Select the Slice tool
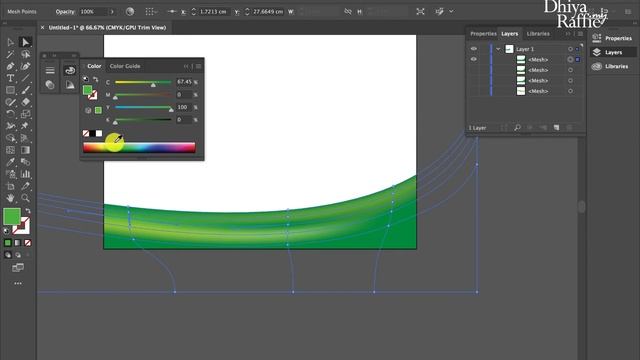The height and width of the screenshot is (360, 640). (25, 186)
